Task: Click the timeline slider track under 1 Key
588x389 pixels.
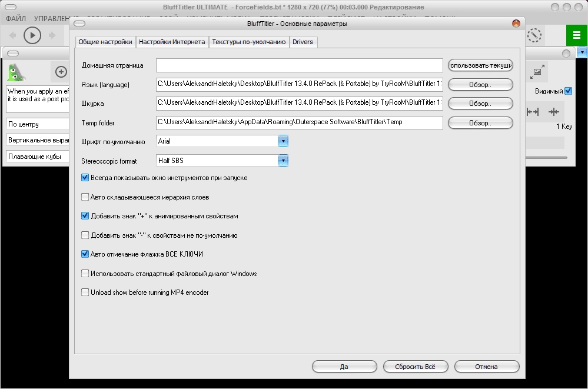Action: point(546,158)
